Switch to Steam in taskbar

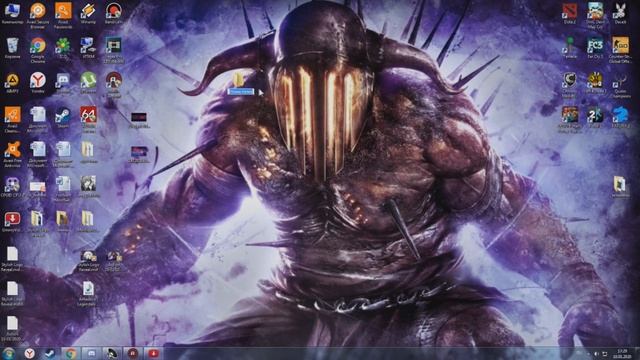pyautogui.click(x=50, y=353)
